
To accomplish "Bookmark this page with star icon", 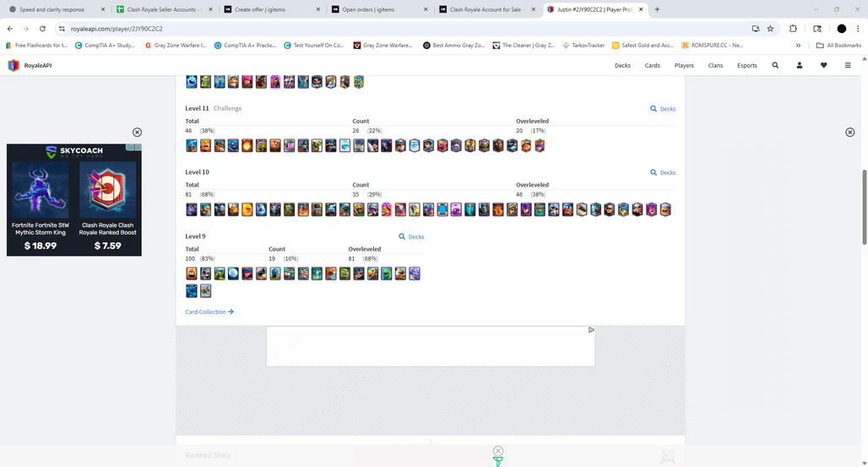I will [x=770, y=29].
